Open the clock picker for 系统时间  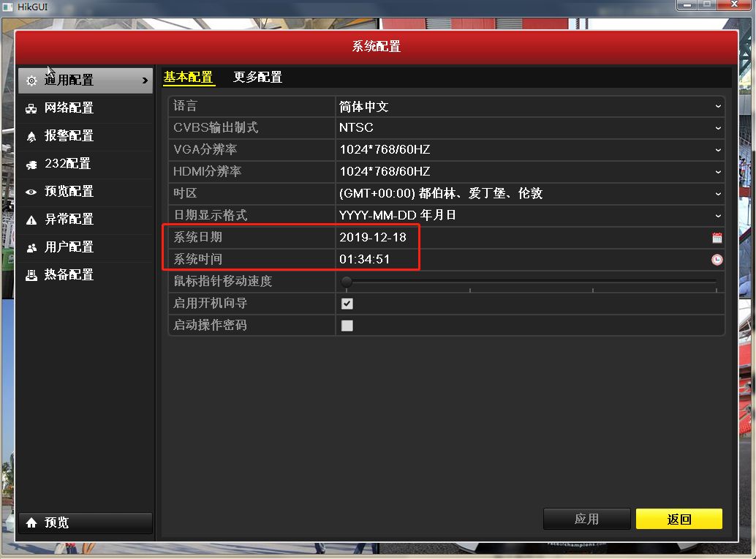tap(717, 260)
